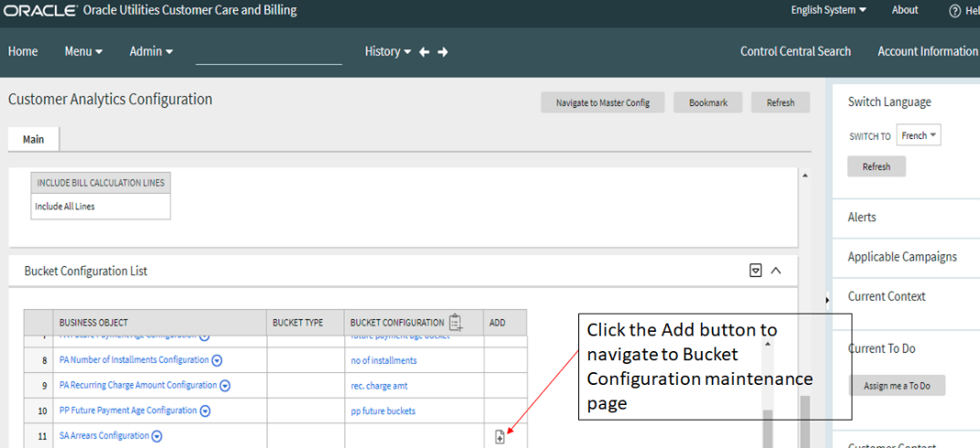The height and width of the screenshot is (448, 980).
Task: Go back using the History left arrow
Action: pos(424,52)
